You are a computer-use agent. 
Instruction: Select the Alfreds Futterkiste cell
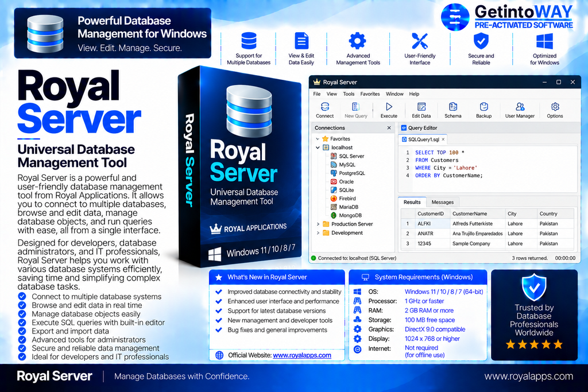477,223
